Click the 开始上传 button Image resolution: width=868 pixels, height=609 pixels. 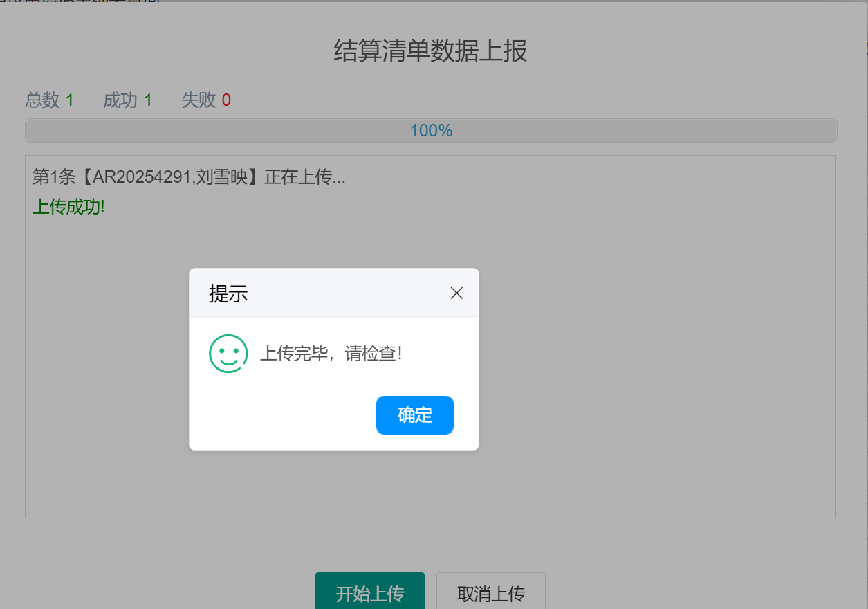[x=370, y=593]
